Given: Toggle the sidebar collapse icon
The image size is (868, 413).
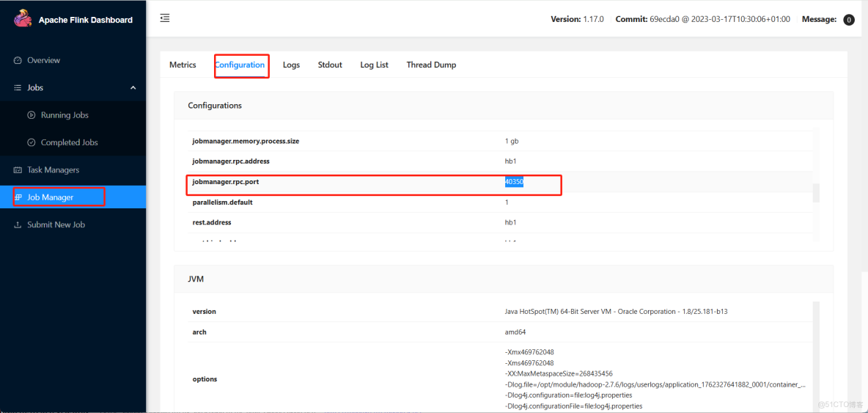Looking at the screenshot, I should 165,18.
